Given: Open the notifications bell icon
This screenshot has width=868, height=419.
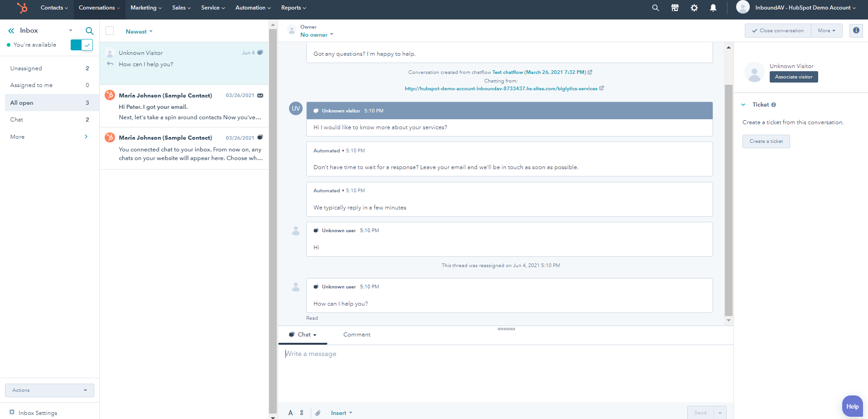Looking at the screenshot, I should coord(713,8).
